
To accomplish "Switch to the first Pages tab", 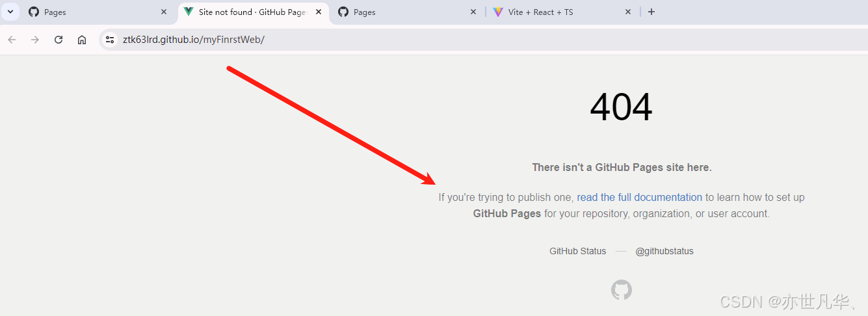I will coord(98,12).
